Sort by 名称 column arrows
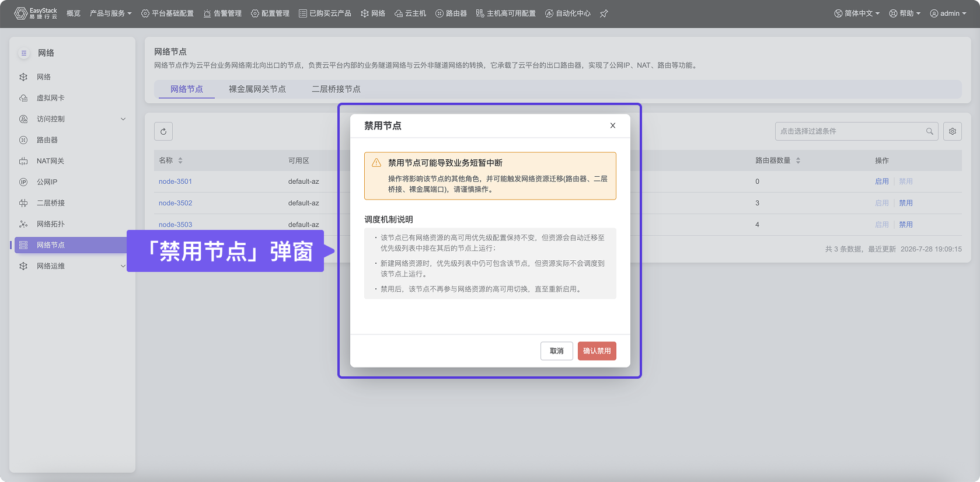980x482 pixels. coord(180,160)
